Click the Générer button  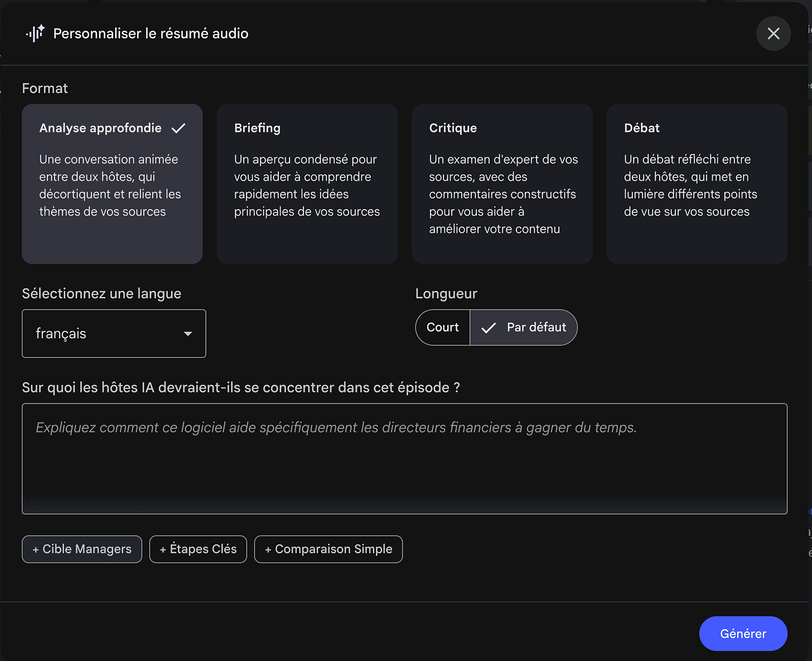[743, 634]
